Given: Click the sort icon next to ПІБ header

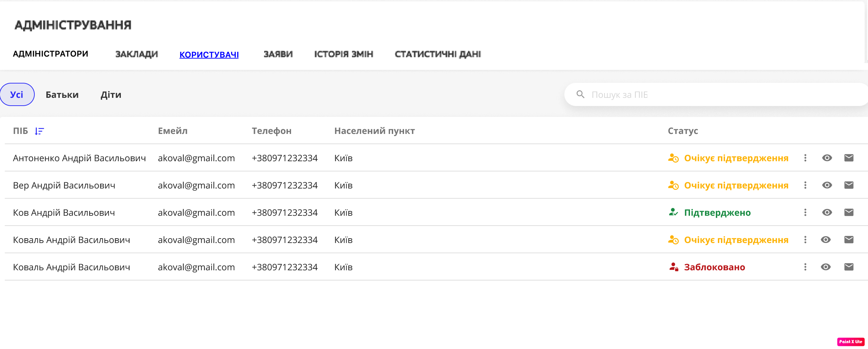Looking at the screenshot, I should click(x=39, y=131).
